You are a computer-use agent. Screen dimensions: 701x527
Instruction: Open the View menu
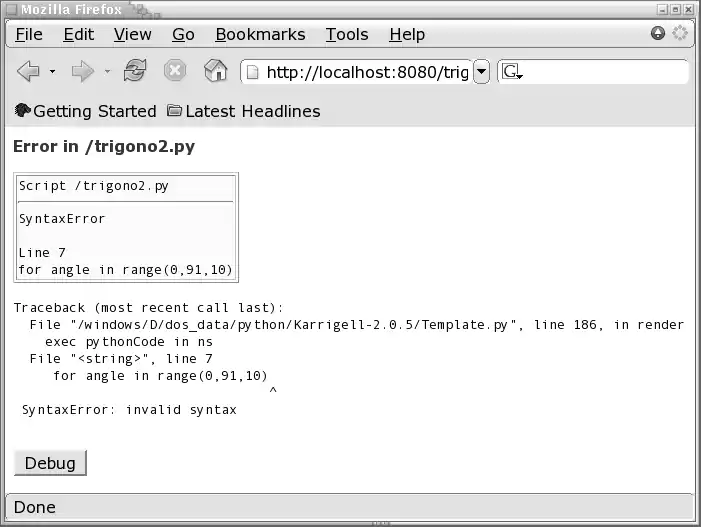pos(132,34)
